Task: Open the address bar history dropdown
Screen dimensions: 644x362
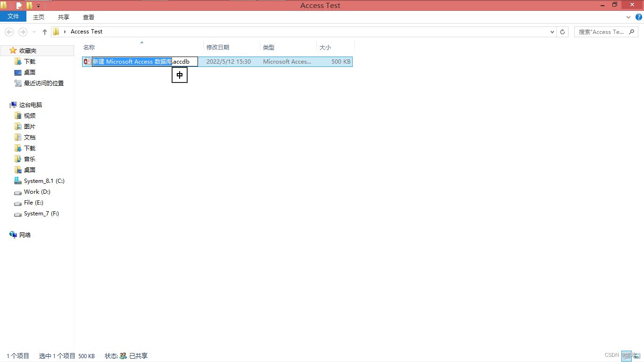Action: pos(553,32)
